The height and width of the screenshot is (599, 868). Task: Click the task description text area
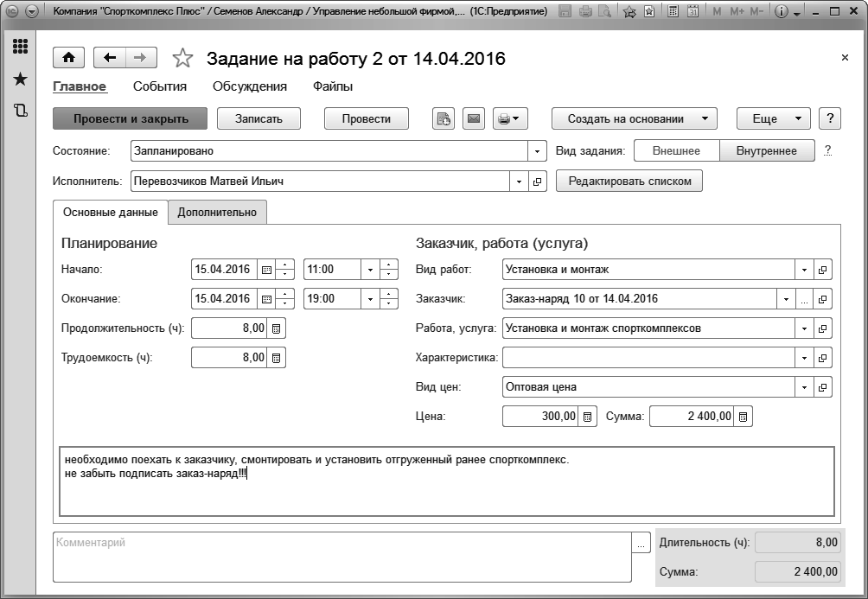coord(447,481)
